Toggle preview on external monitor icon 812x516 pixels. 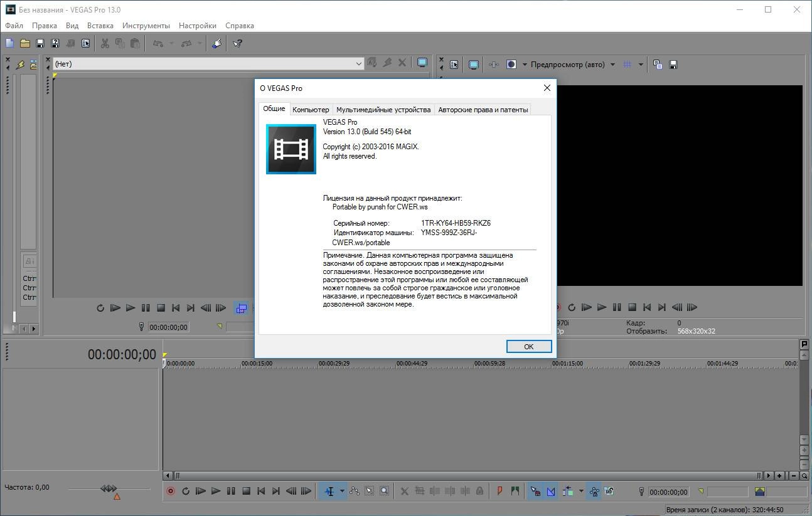tap(474, 65)
